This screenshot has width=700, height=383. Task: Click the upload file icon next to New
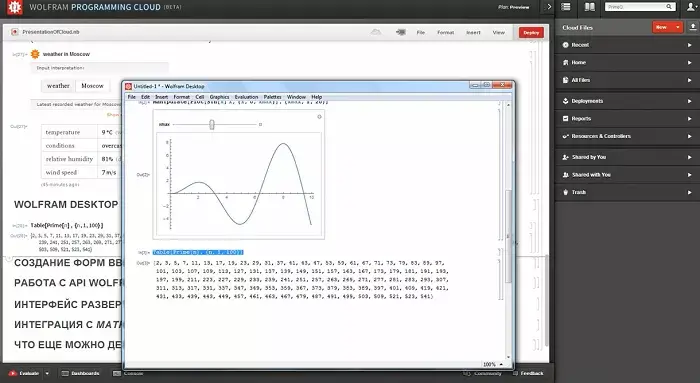[x=692, y=27]
